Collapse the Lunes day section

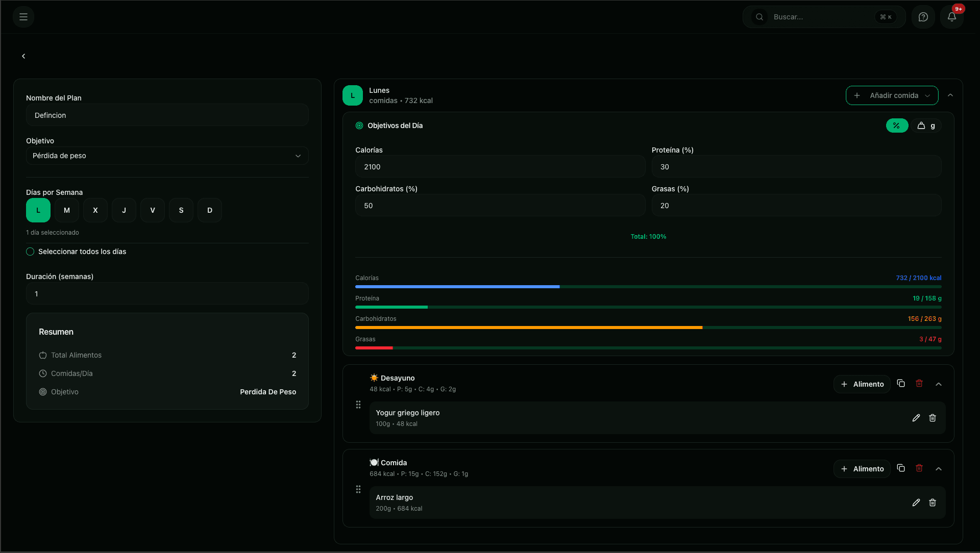[950, 95]
